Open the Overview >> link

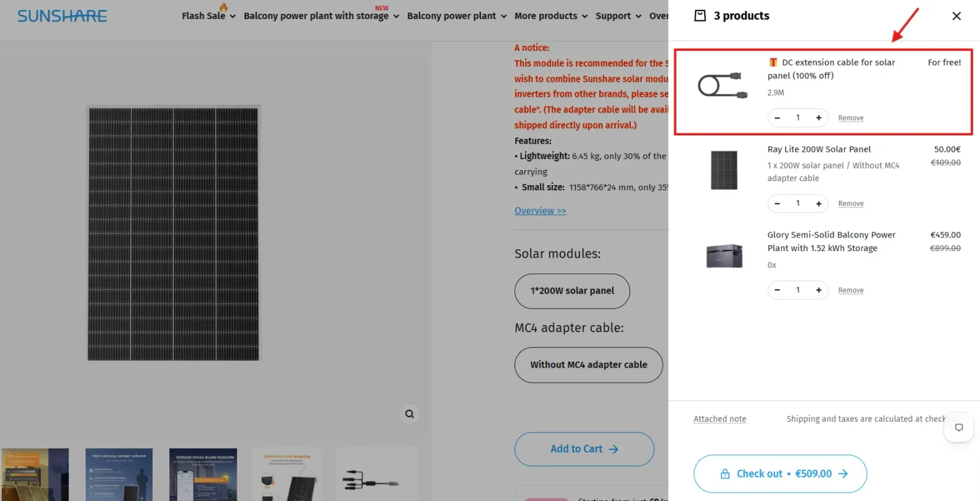[540, 211]
